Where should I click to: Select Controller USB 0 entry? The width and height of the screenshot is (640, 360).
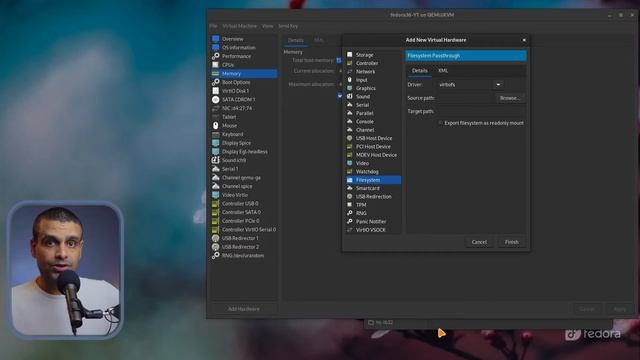point(244,203)
